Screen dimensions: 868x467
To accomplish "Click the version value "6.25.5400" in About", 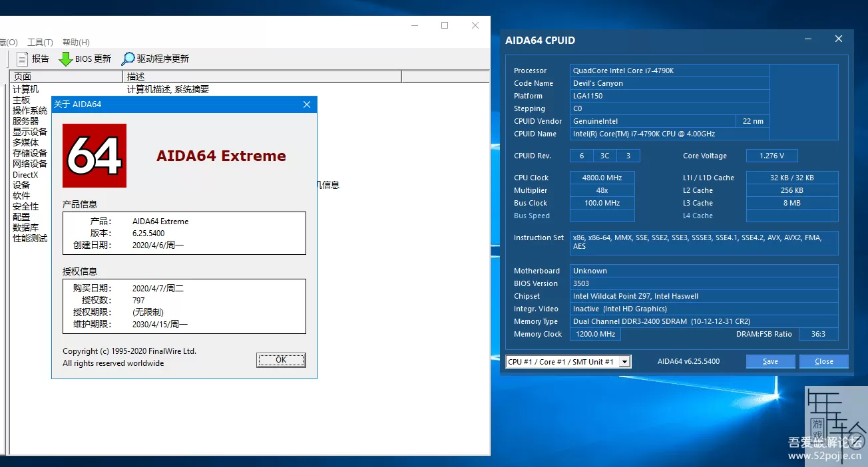I will 148,234.
